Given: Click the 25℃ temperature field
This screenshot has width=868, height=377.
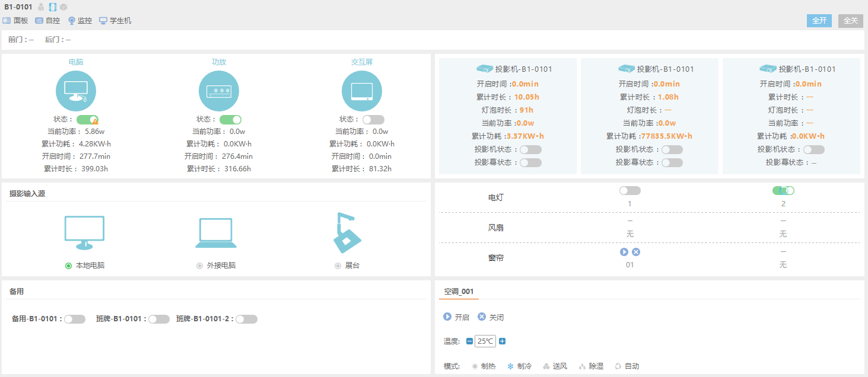Looking at the screenshot, I should tap(485, 341).
